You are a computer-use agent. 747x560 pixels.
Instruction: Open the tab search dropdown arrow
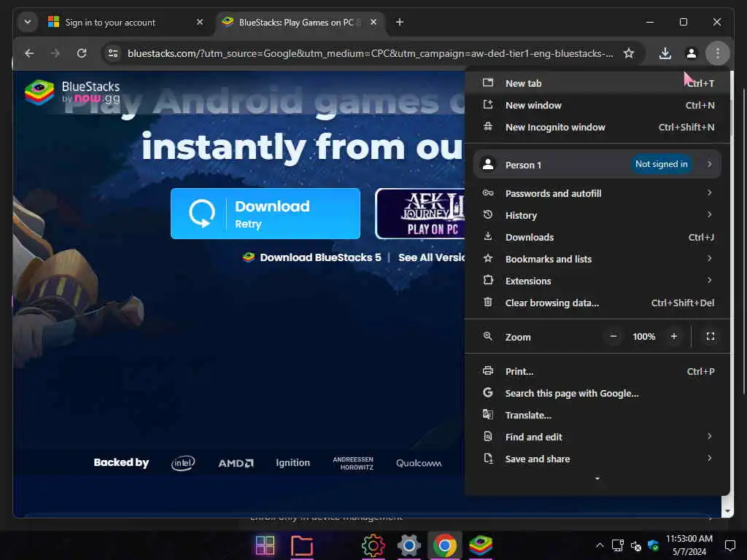coord(28,22)
